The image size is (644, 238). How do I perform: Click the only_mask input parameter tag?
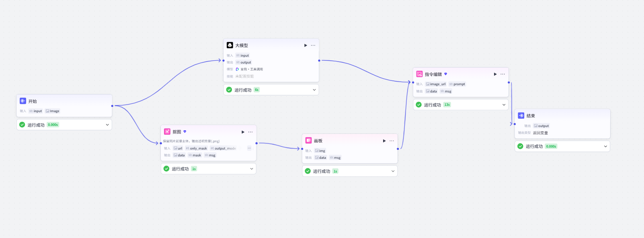pos(196,148)
